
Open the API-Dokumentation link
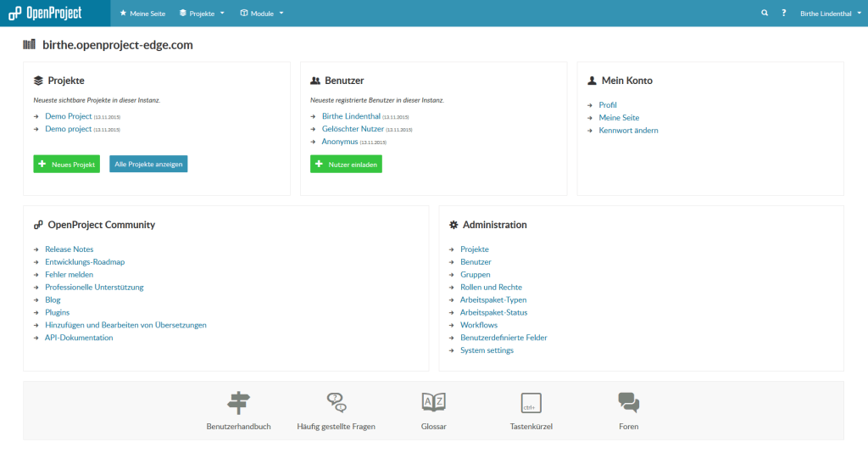pos(79,338)
